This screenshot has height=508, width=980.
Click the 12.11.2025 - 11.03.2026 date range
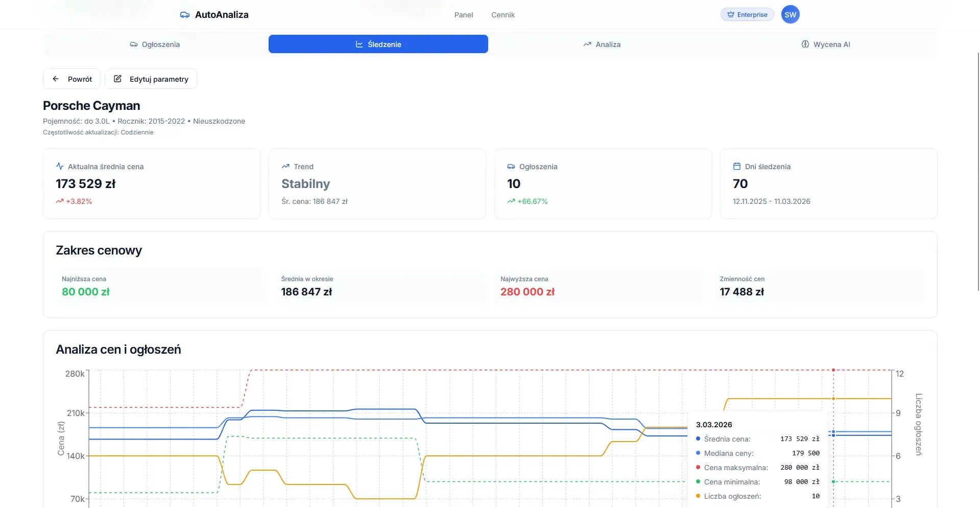(x=772, y=201)
